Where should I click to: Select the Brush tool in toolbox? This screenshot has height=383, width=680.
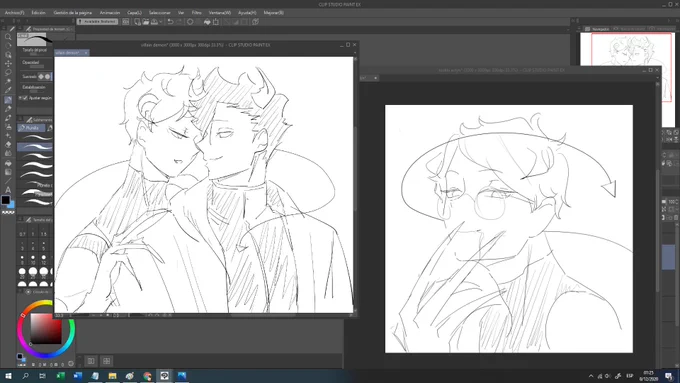point(8,118)
